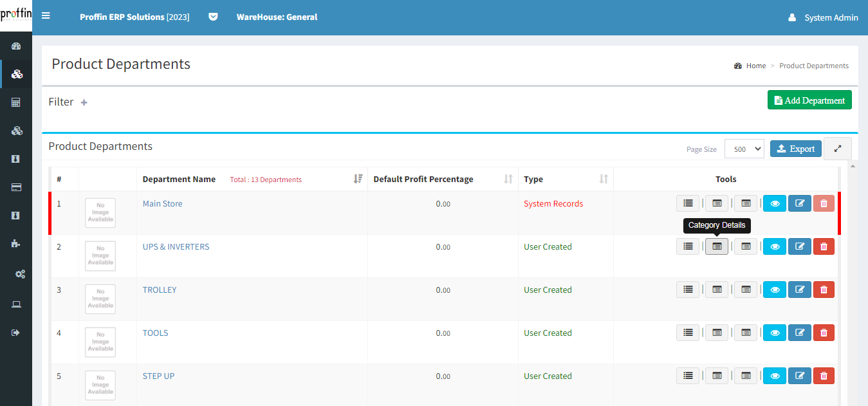Image resolution: width=868 pixels, height=406 pixels.
Task: Click the Home breadcrumb link
Action: click(756, 66)
